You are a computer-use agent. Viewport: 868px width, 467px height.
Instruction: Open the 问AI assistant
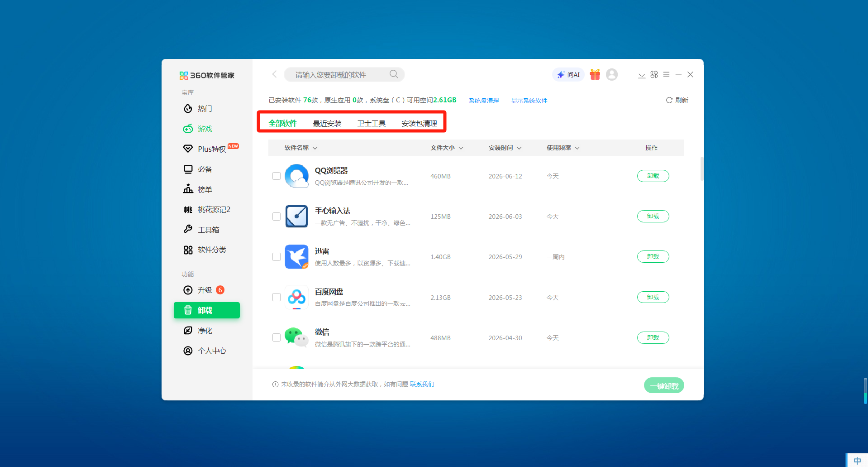(x=568, y=75)
